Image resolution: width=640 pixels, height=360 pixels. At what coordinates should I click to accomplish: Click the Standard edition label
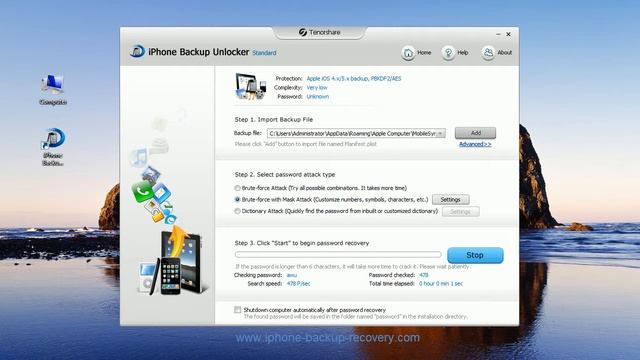(264, 53)
